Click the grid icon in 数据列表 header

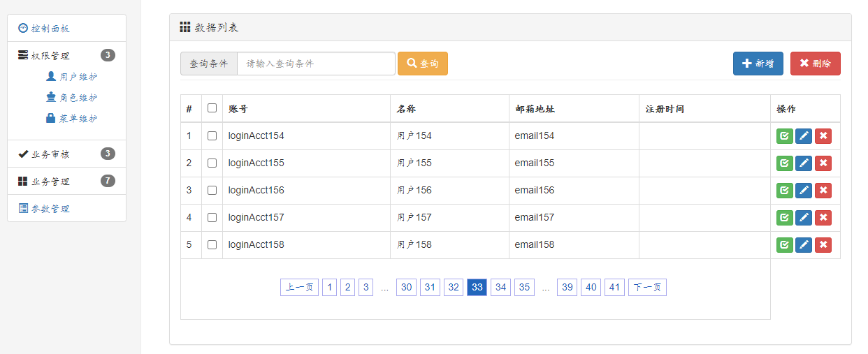[x=185, y=27]
